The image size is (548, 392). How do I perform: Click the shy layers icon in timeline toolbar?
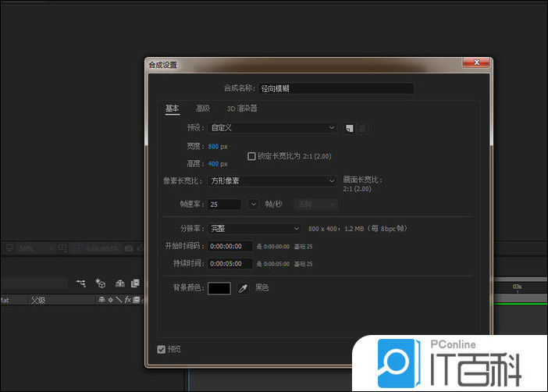tap(119, 283)
